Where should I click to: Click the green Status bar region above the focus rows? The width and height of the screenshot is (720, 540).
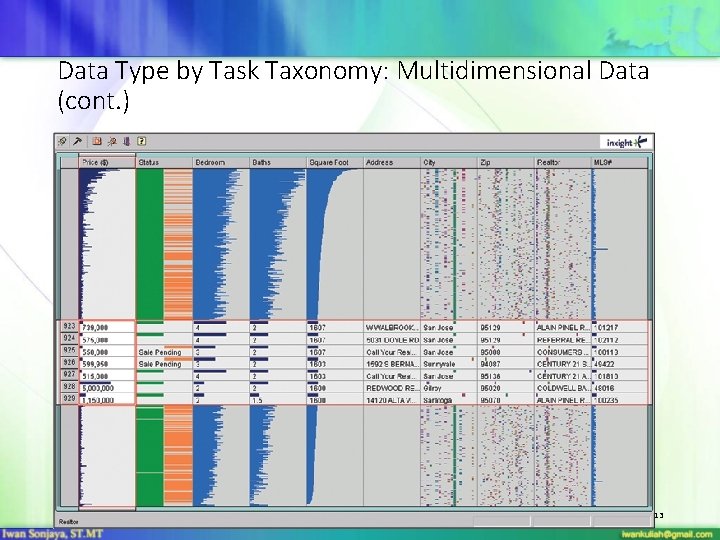(x=150, y=244)
